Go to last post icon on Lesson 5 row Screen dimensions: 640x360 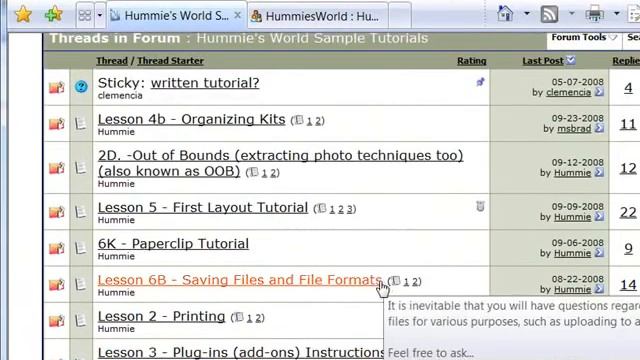point(599,216)
